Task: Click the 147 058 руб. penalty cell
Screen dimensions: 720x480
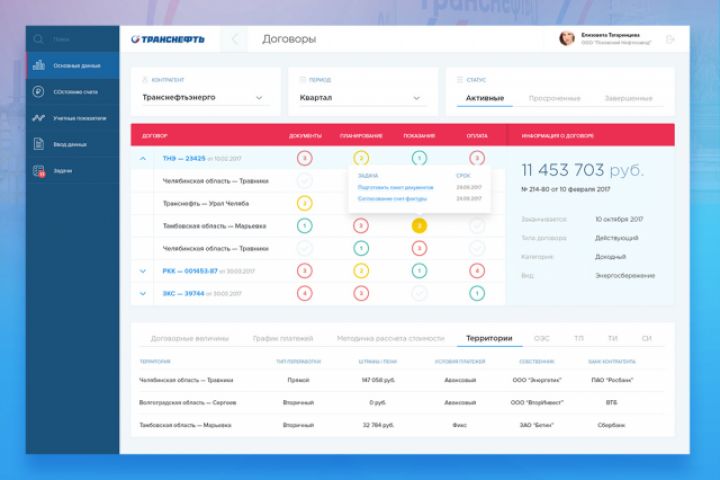Action: click(378, 380)
